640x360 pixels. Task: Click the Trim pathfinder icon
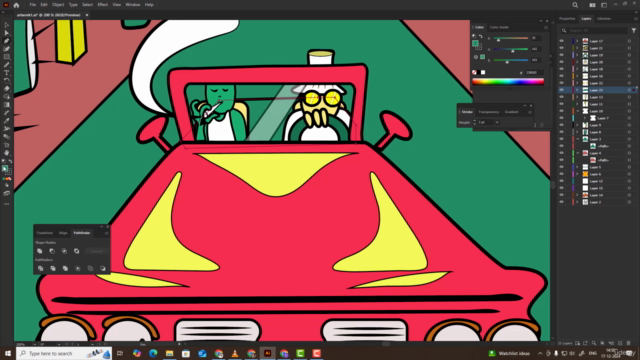tap(53, 269)
